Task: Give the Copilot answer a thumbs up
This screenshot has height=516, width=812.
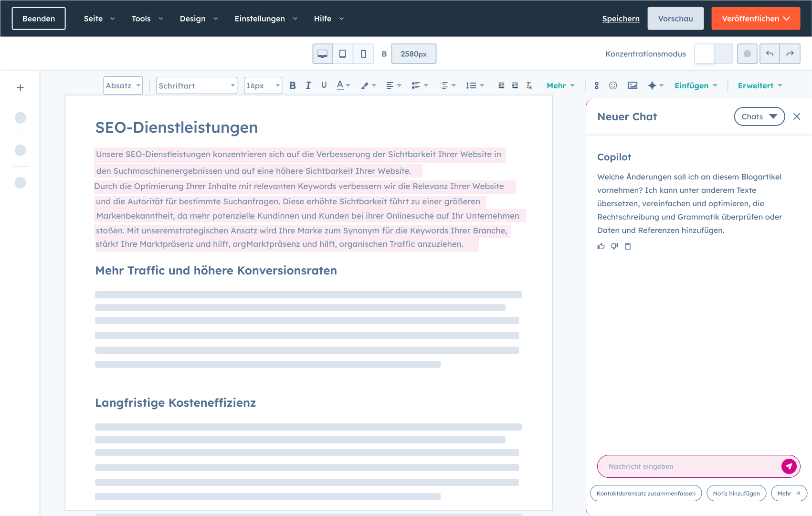Action: pos(601,246)
